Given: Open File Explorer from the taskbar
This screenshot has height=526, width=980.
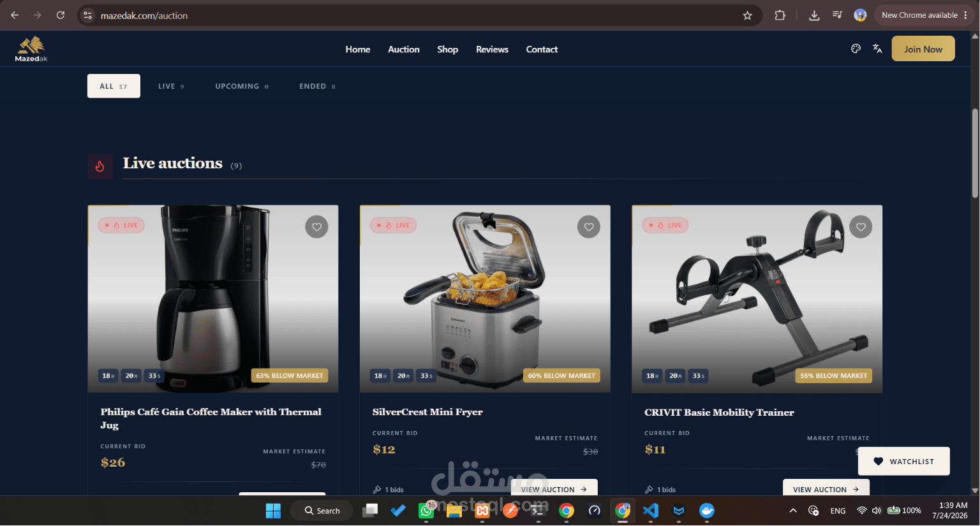Looking at the screenshot, I should pos(454,511).
